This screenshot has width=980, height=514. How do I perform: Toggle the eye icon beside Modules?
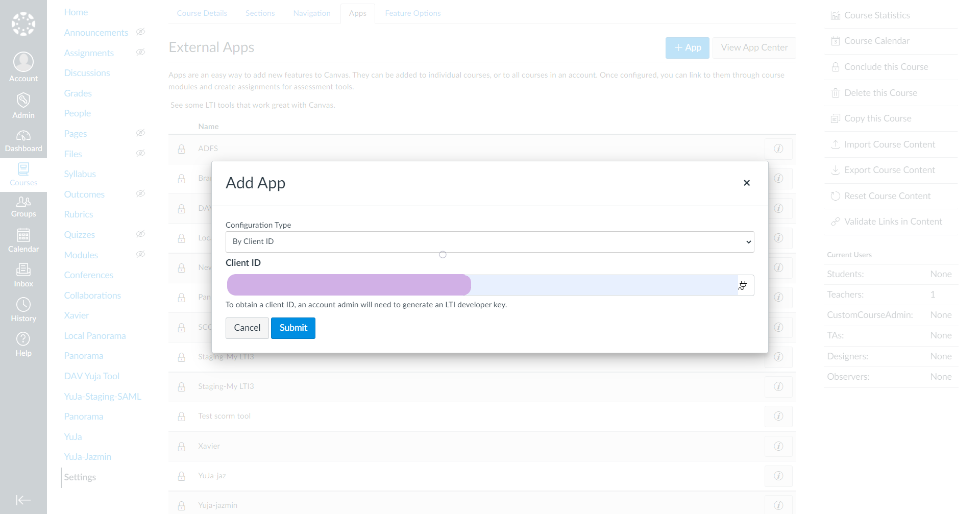pos(141,255)
